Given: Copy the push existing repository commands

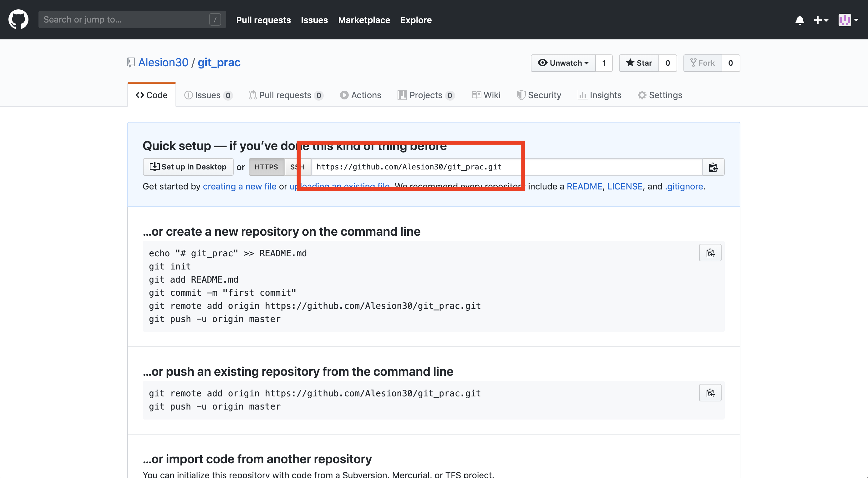Looking at the screenshot, I should coord(710,393).
